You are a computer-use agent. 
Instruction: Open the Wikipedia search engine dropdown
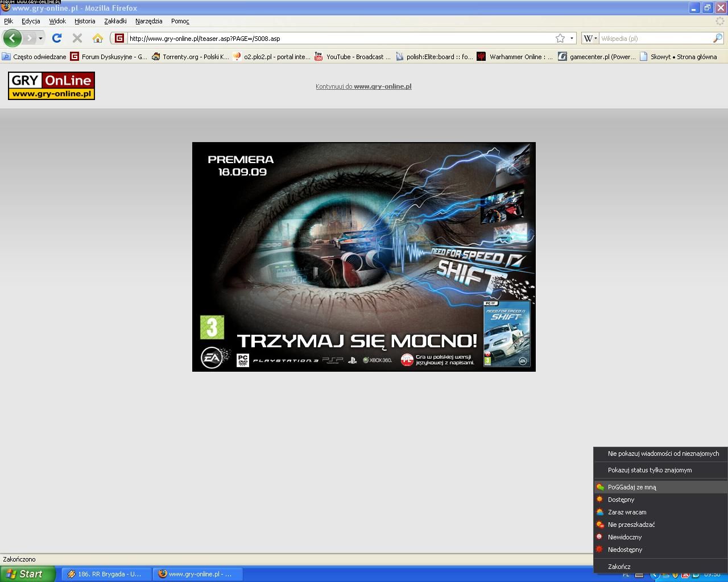pyautogui.click(x=590, y=38)
